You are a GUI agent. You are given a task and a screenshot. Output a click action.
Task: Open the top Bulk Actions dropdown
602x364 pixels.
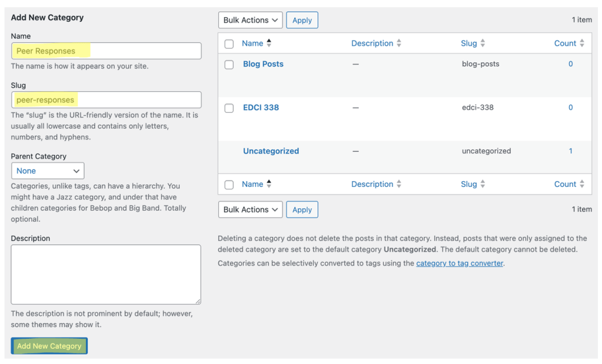pos(250,20)
